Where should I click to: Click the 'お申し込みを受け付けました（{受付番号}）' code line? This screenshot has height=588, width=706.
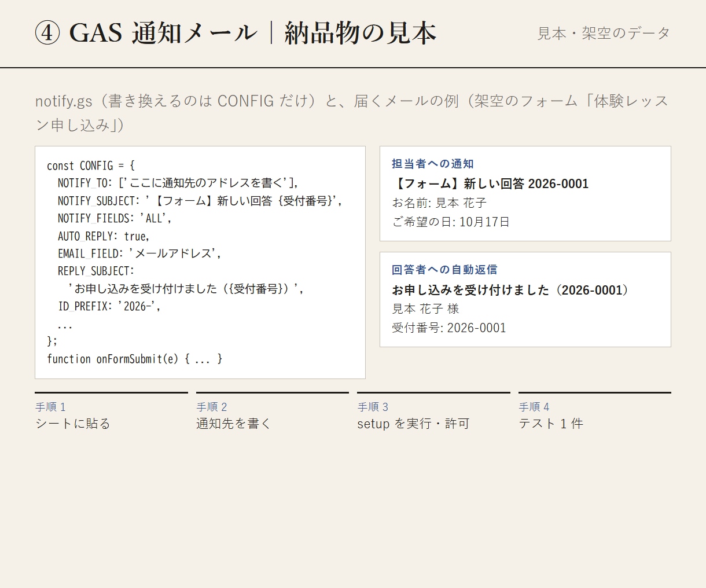click(186, 288)
